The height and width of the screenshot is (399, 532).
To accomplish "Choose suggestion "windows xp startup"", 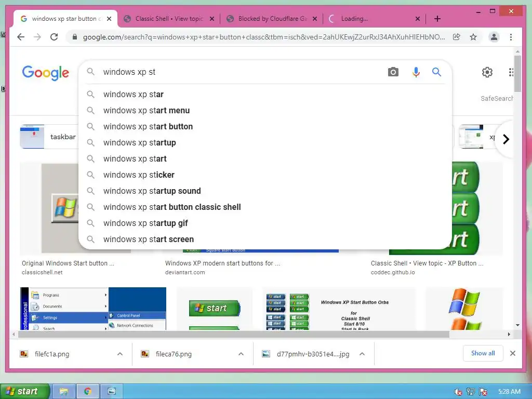I will 265,142.
